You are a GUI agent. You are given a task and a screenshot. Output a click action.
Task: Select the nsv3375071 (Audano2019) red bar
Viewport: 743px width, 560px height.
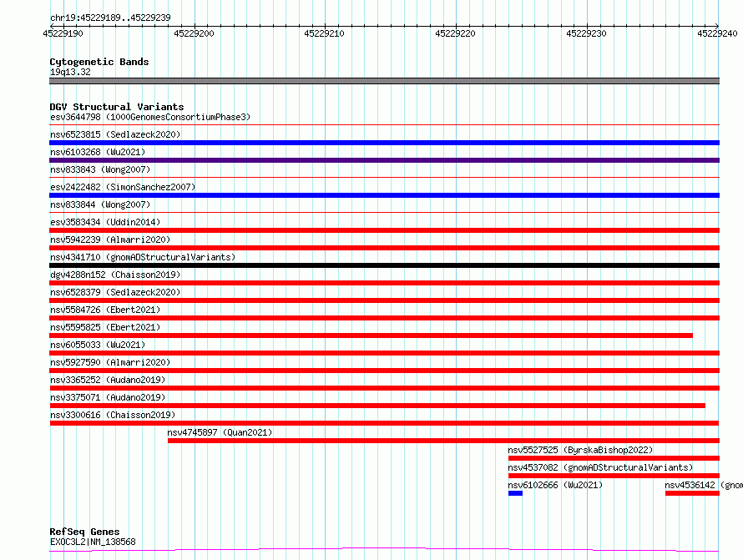click(377, 406)
